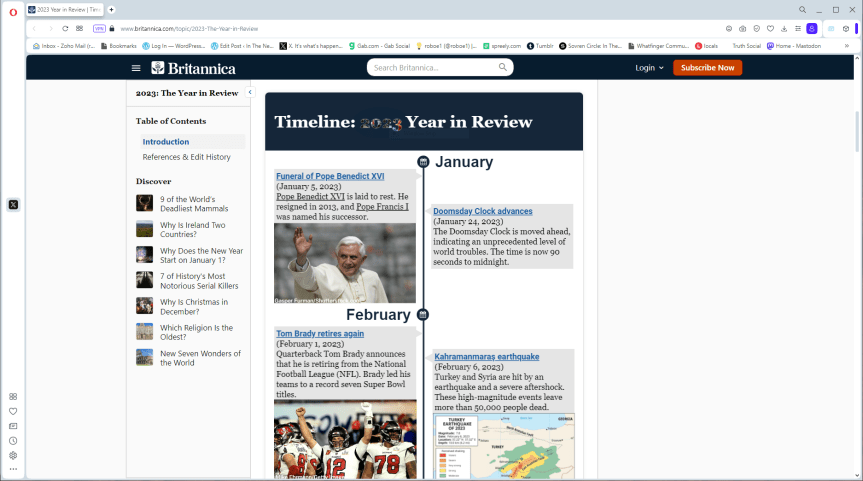Open Tumblr bookmark
Viewport: 863px width, 481px height.
point(540,46)
